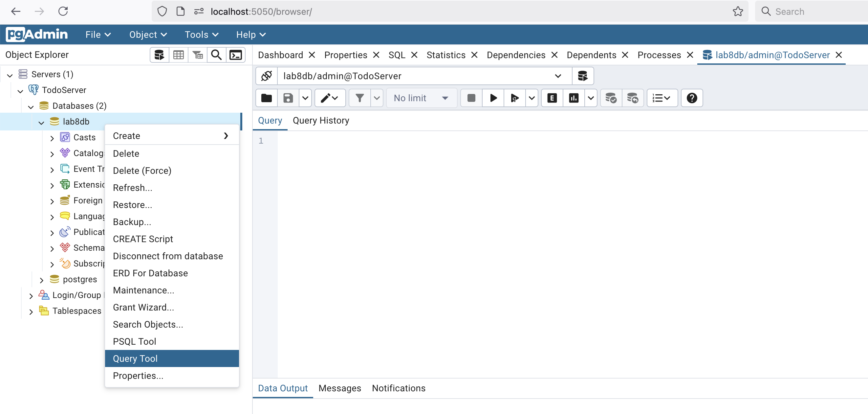Click the Explain Analyze chart icon

[574, 98]
